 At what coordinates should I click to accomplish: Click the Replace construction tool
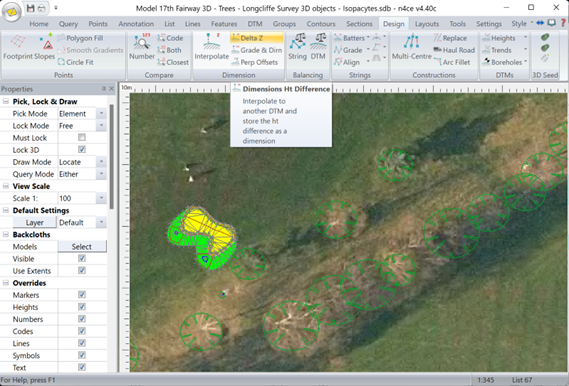[450, 38]
